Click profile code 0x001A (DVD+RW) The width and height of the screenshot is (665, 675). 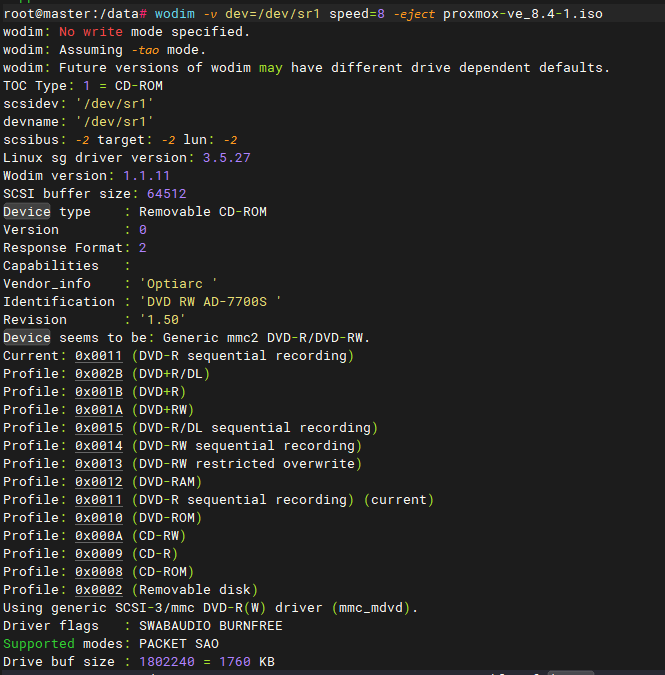pos(99,410)
